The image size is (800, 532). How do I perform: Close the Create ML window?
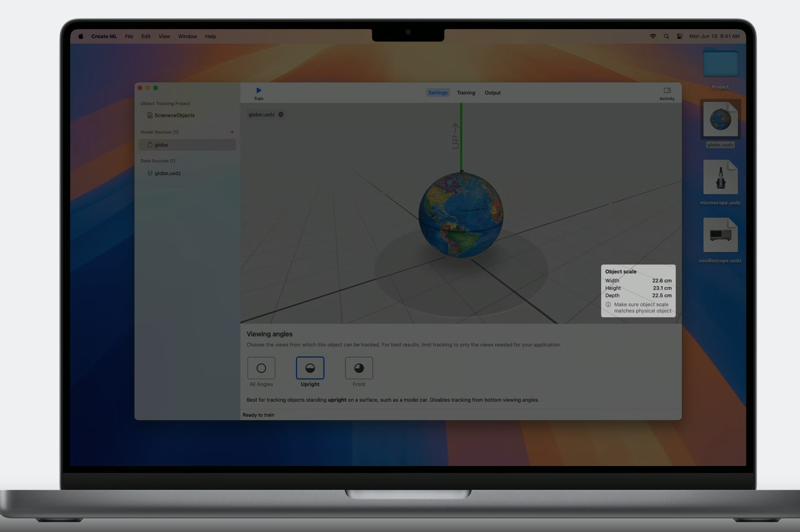pyautogui.click(x=140, y=88)
